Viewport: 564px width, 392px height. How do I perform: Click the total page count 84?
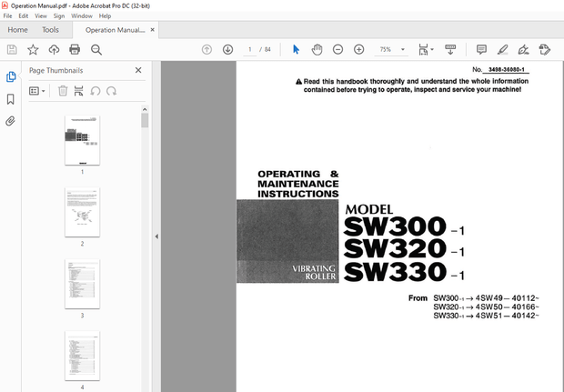pos(267,50)
